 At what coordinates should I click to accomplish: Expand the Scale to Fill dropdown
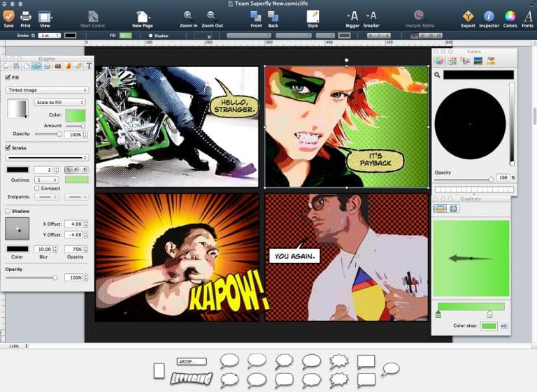(59, 102)
